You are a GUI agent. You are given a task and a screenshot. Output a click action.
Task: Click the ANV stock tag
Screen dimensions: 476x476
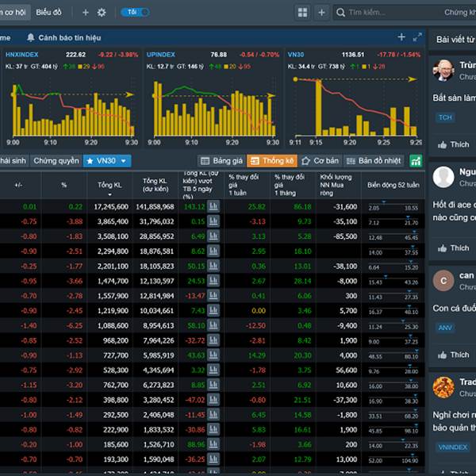coord(445,328)
